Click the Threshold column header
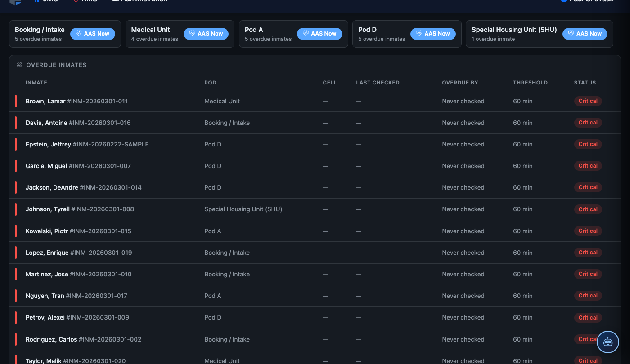The width and height of the screenshot is (630, 364). [530, 83]
